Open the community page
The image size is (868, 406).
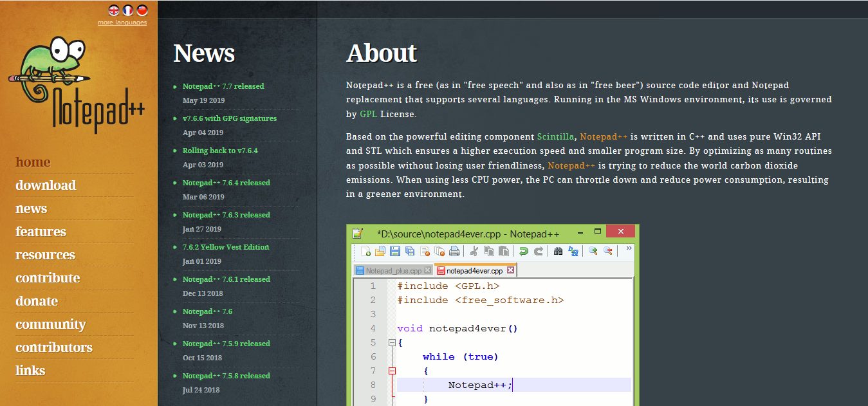[51, 324]
